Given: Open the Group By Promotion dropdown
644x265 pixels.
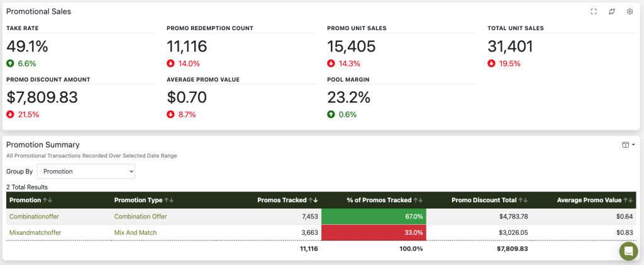Looking at the screenshot, I should [86, 171].
